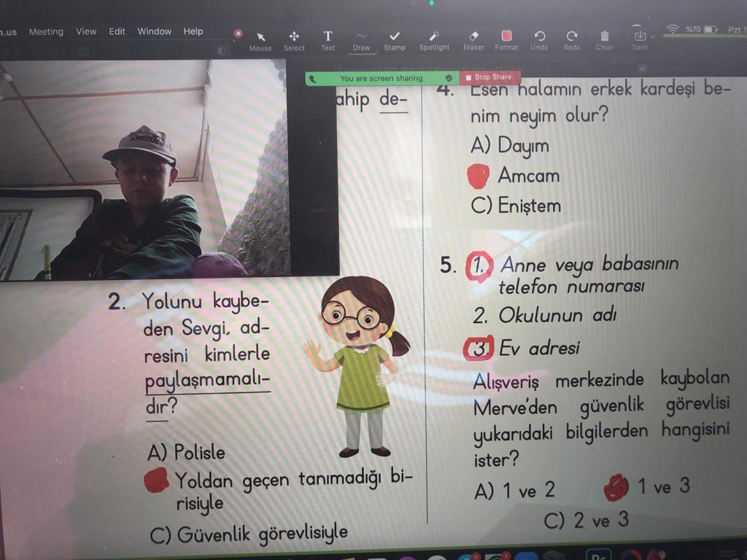Open Photoshop from the dock

[598, 555]
